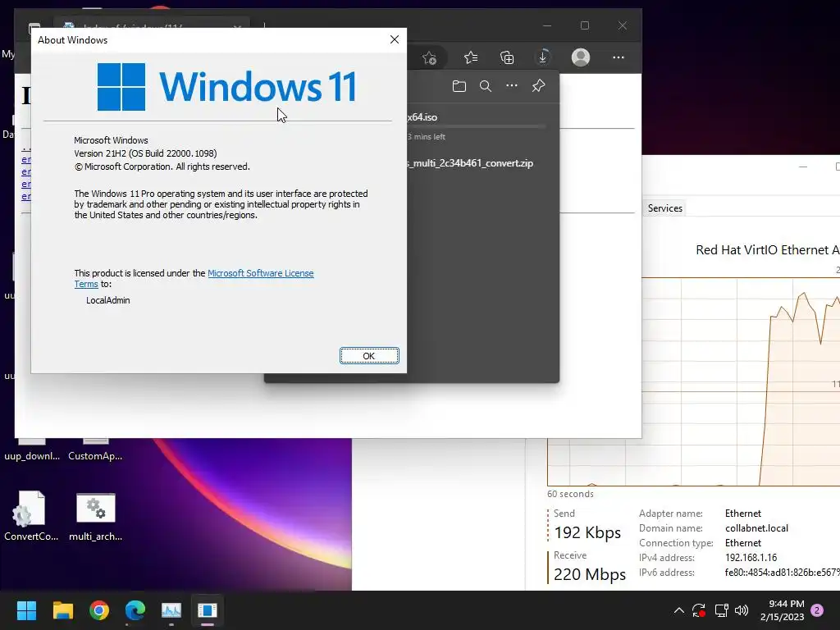Close the About Windows dialog
This screenshot has width=840, height=630.
point(395,39)
